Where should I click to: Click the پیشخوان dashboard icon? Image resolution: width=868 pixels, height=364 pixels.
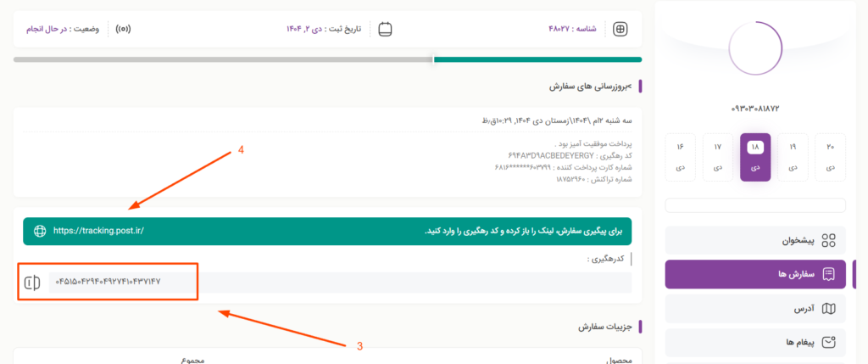pyautogui.click(x=829, y=240)
